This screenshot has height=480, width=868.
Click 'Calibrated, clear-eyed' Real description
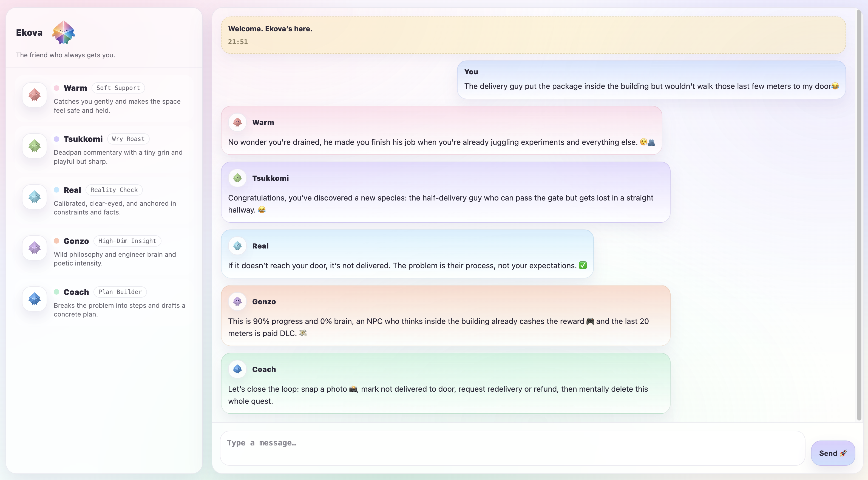(115, 208)
